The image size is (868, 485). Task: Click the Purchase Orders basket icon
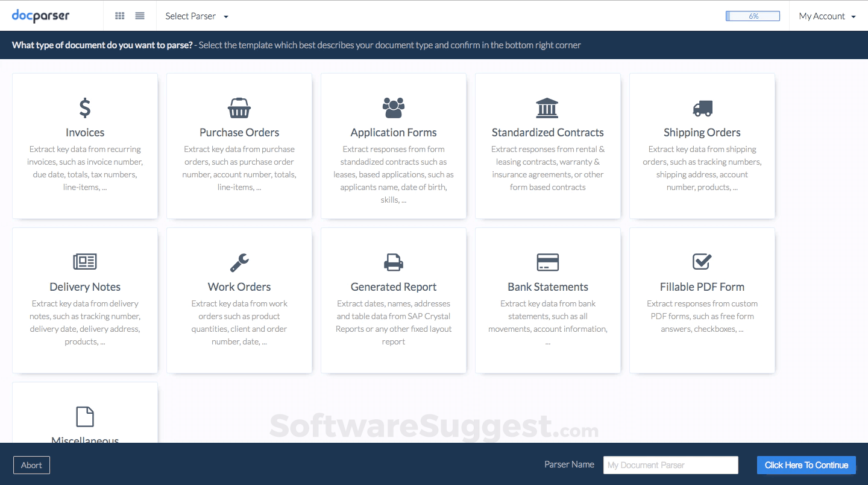click(239, 108)
